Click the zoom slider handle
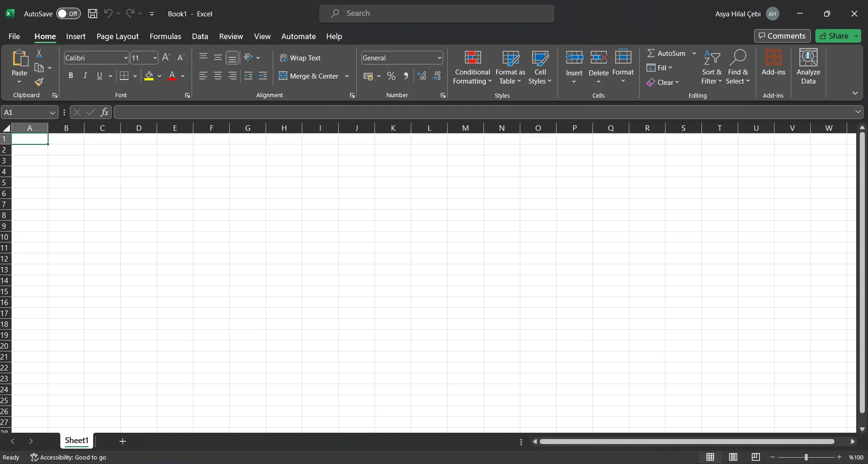 [806, 457]
